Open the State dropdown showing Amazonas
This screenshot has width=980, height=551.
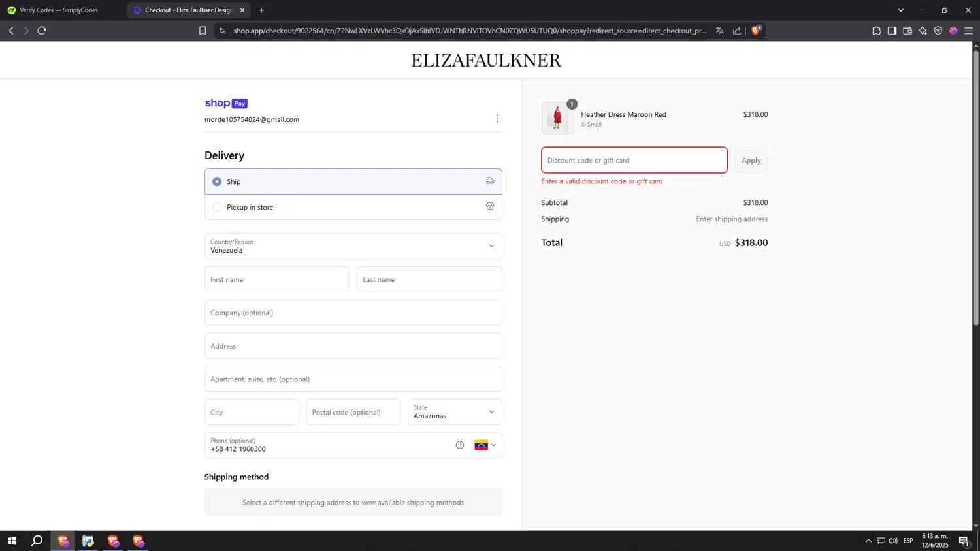point(455,412)
